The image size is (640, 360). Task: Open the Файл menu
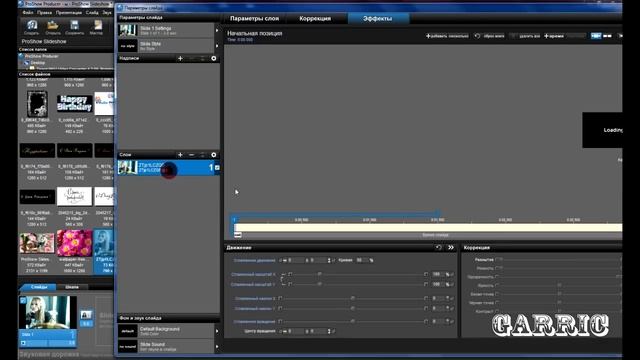click(28, 13)
